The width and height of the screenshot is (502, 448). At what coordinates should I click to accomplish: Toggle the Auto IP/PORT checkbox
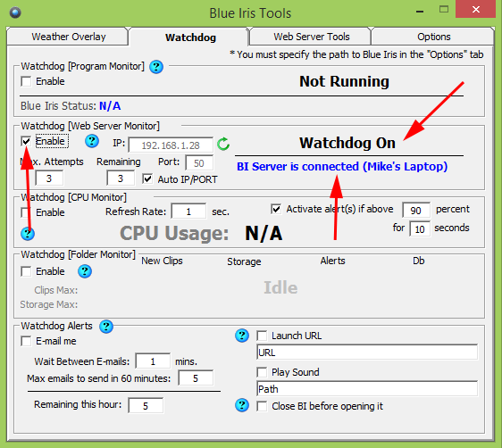pyautogui.click(x=147, y=178)
